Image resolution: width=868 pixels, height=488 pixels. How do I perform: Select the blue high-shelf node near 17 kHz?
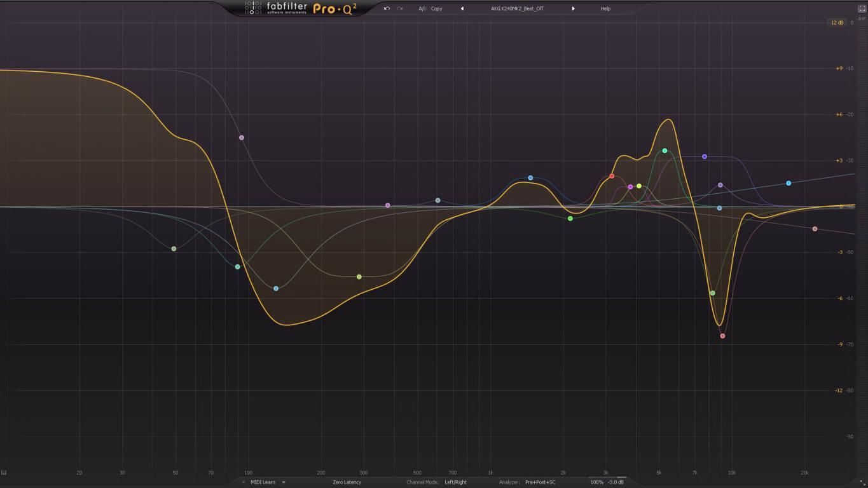point(789,184)
